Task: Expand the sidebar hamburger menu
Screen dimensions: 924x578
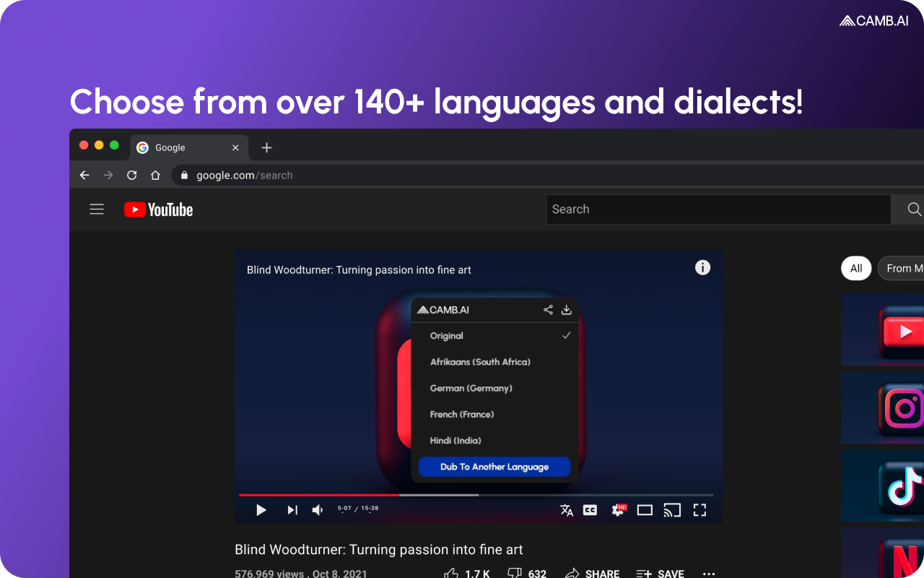Action: pyautogui.click(x=97, y=209)
